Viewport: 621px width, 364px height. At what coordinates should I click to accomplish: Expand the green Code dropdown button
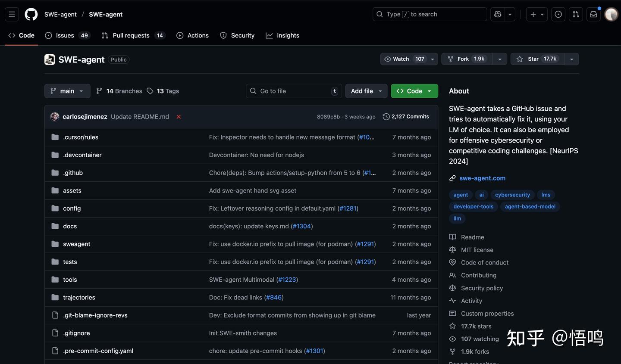tap(414, 91)
